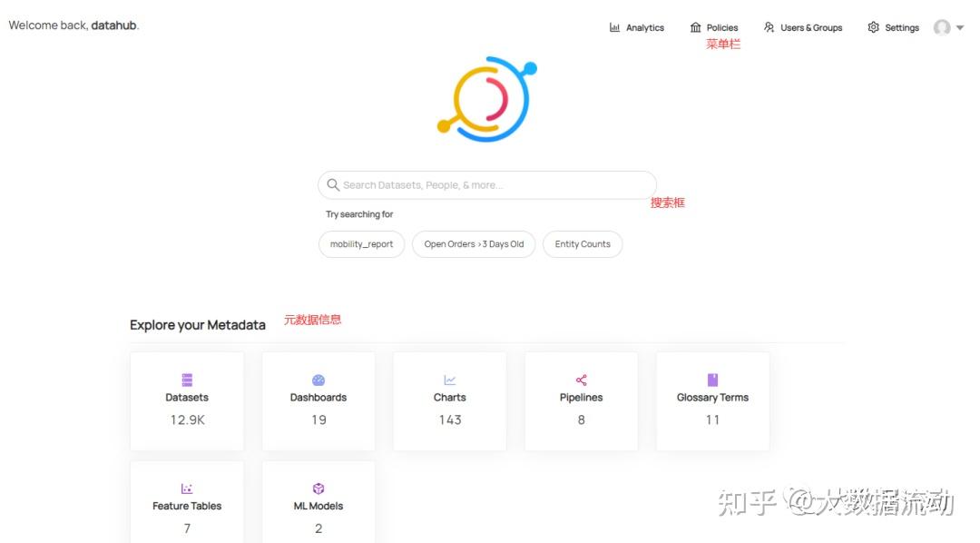Click the user avatar icon

coord(942,27)
